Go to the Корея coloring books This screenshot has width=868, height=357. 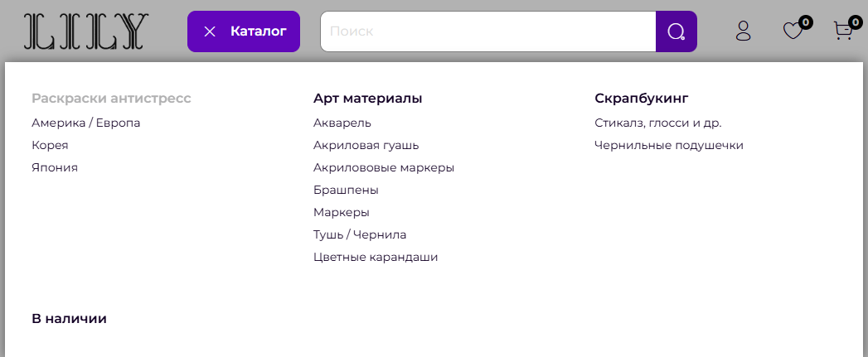pyautogui.click(x=50, y=145)
